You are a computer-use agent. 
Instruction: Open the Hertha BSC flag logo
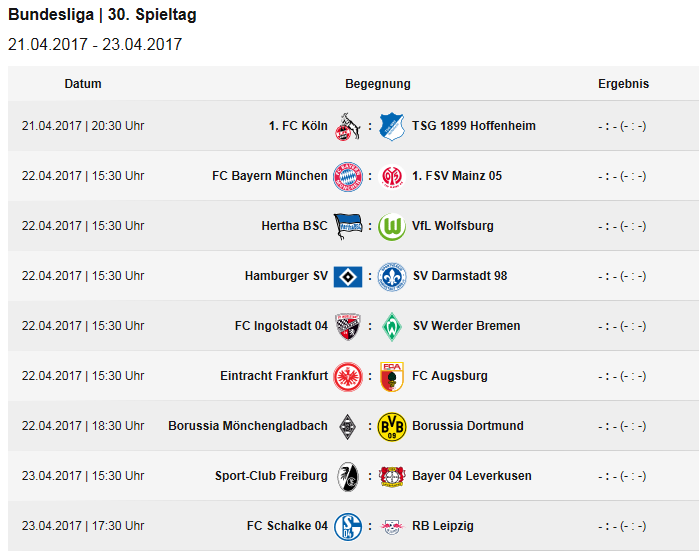(x=348, y=227)
